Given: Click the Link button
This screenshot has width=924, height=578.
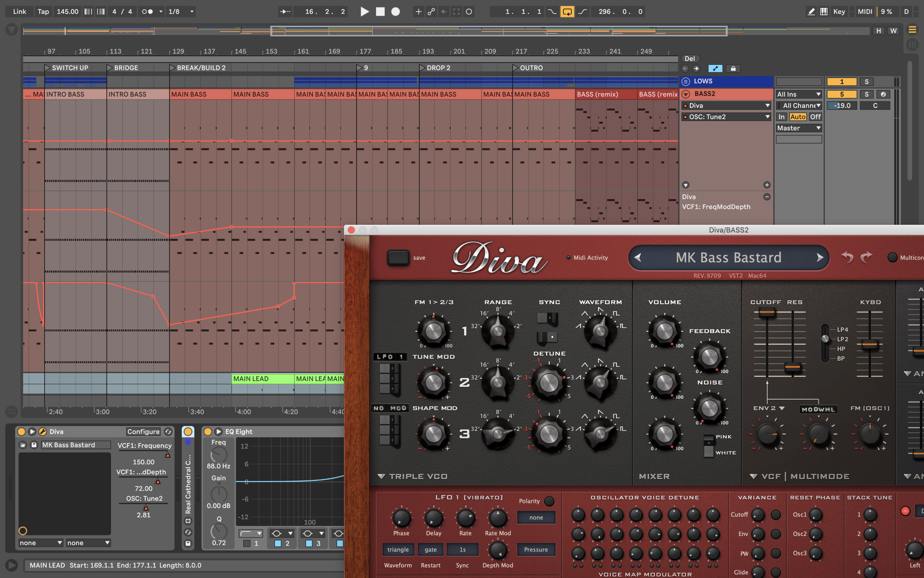Looking at the screenshot, I should pyautogui.click(x=20, y=12).
